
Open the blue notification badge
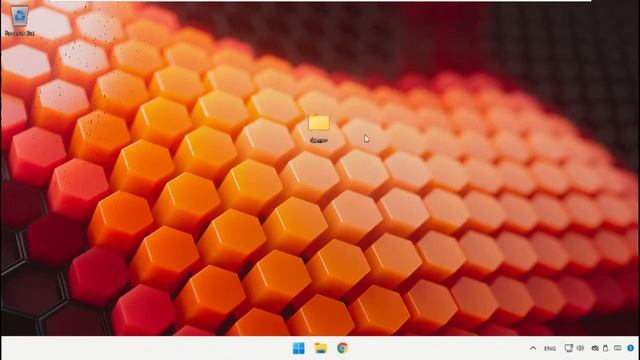[x=631, y=348]
